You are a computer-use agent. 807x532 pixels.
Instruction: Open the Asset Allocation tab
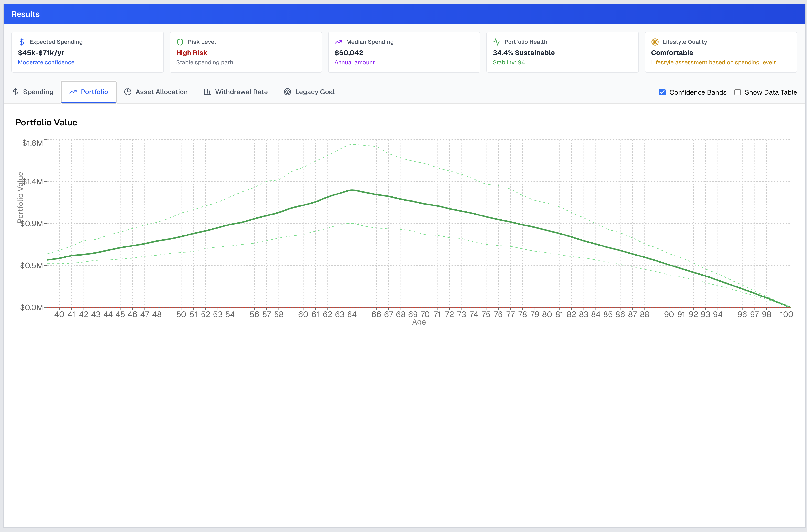[x=156, y=92]
